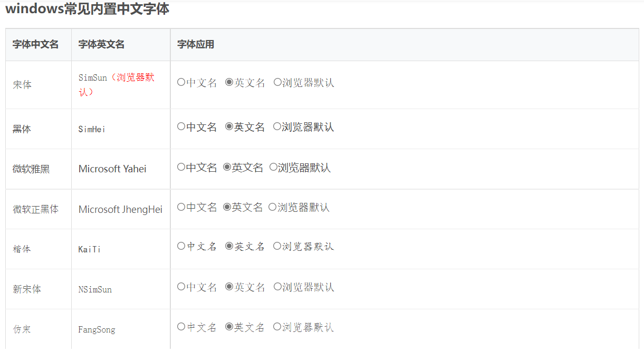Pick 浏览器默认 radio in 楷体 row
Screen dimensions: 644x352
277,246
